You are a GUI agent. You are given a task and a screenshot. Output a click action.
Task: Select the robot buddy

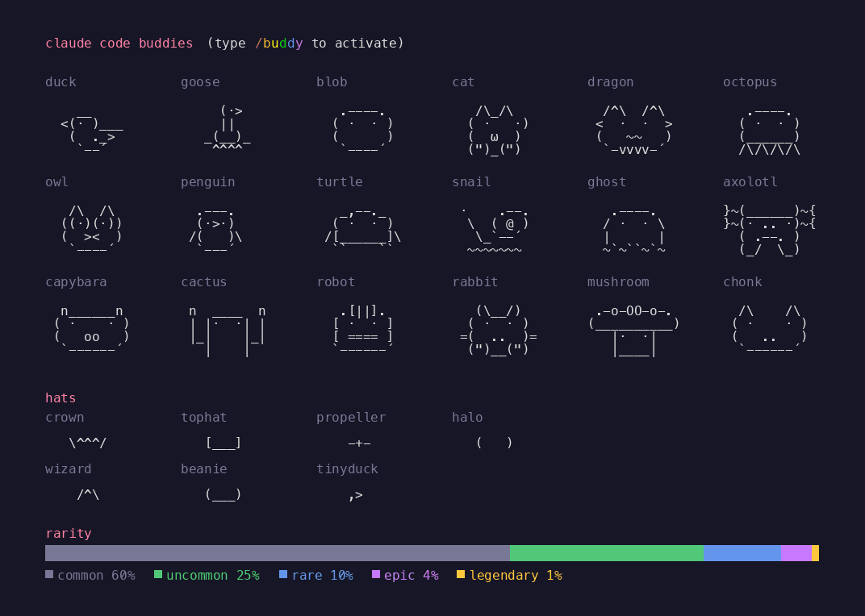[363, 328]
